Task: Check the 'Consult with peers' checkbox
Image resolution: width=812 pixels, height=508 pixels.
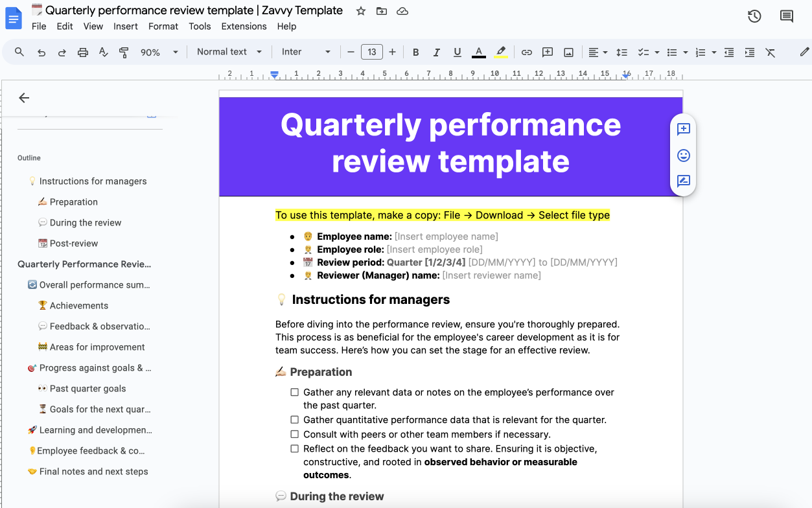Action: coord(295,434)
